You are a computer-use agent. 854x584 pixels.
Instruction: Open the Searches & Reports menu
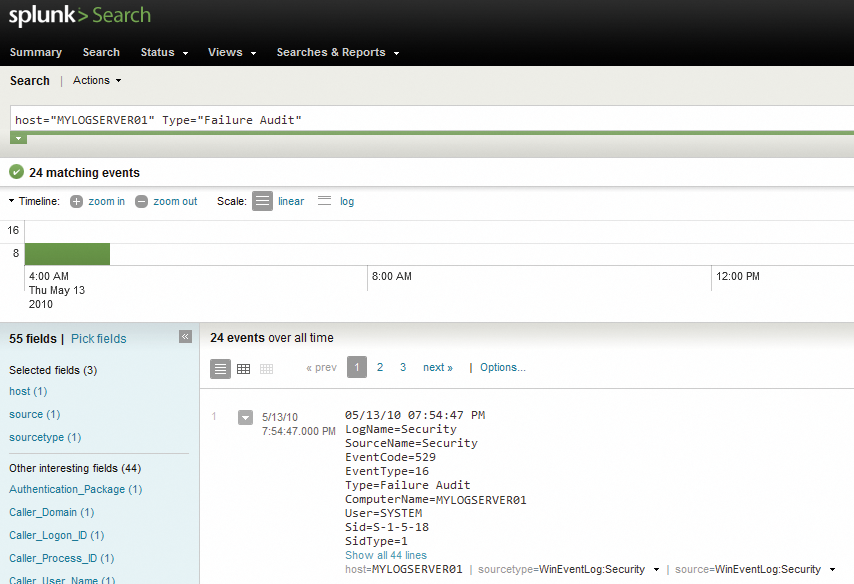point(337,52)
